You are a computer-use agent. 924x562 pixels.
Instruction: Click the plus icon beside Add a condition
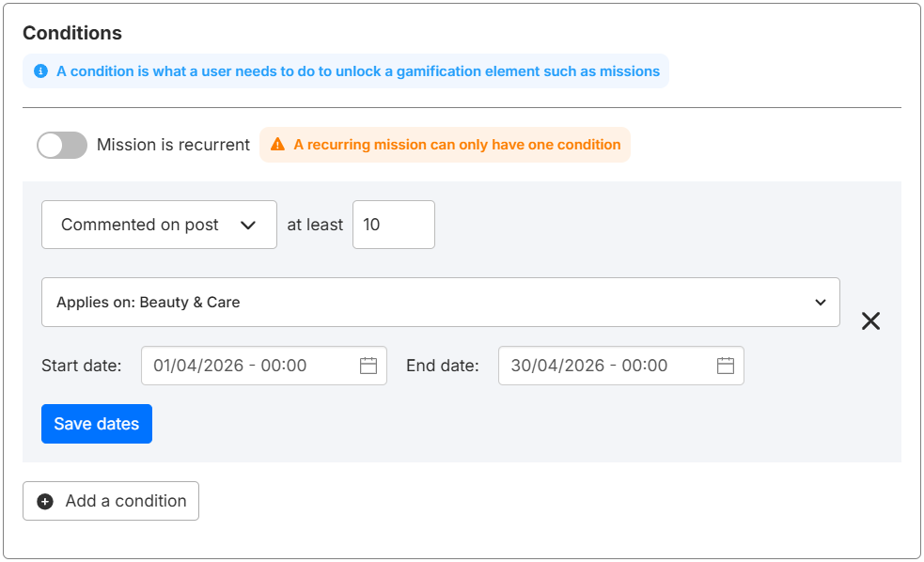pyautogui.click(x=45, y=501)
